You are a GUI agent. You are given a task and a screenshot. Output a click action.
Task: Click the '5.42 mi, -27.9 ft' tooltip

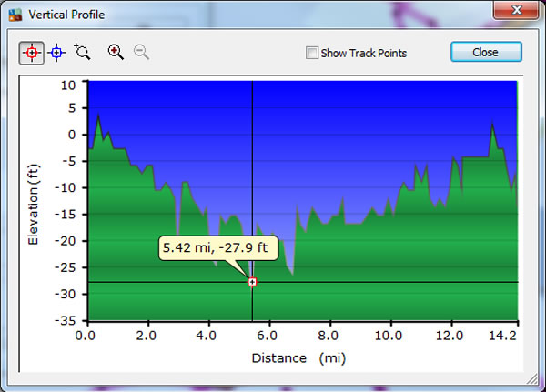coord(218,248)
